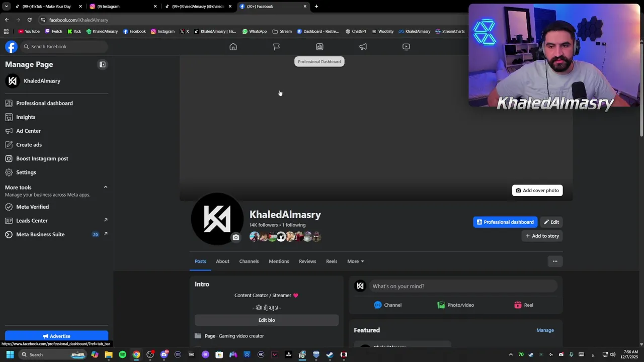
Task: Click the Edit bio button
Action: point(267,320)
